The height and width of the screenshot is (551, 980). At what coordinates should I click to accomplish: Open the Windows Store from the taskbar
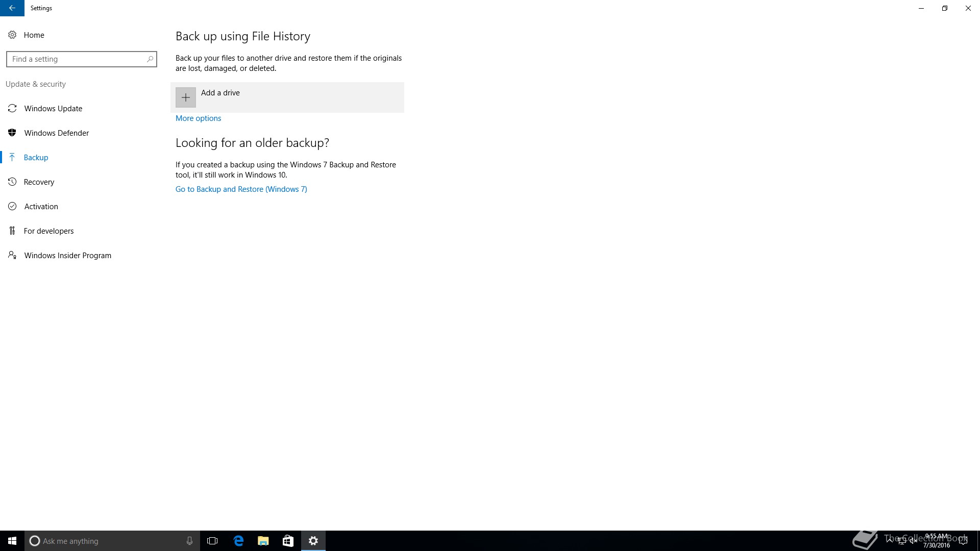click(288, 541)
